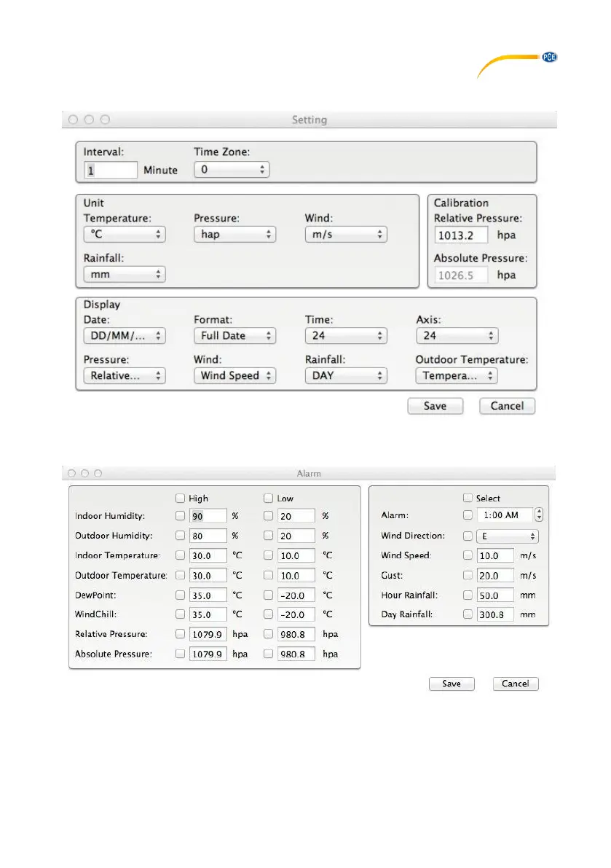
Task: Click the Alarm time stepper arrows
Action: coord(539,515)
